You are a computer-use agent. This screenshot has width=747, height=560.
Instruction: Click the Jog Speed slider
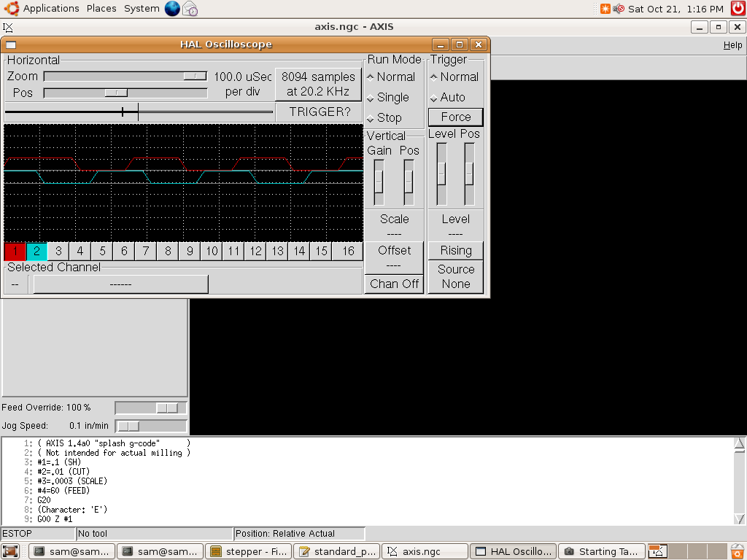(150, 426)
